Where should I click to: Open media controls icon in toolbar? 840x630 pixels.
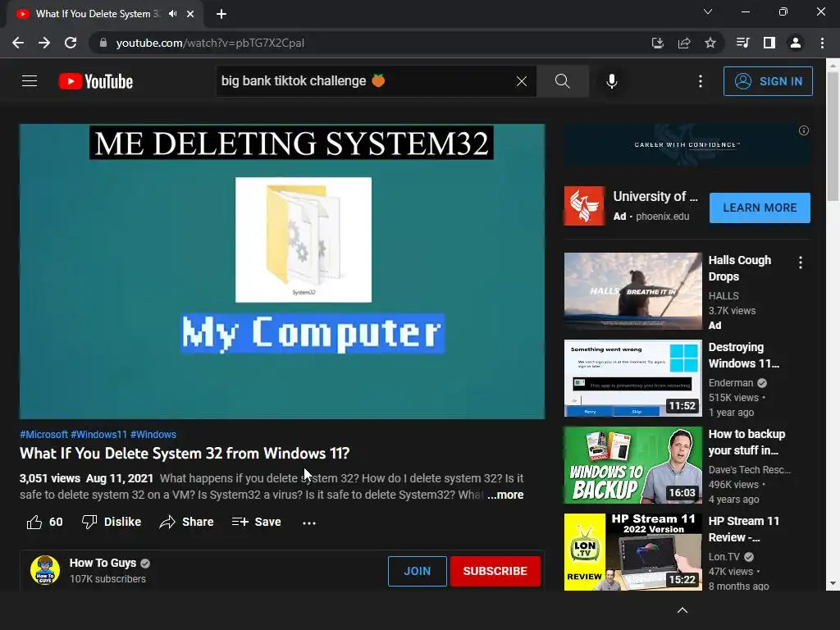[742, 43]
